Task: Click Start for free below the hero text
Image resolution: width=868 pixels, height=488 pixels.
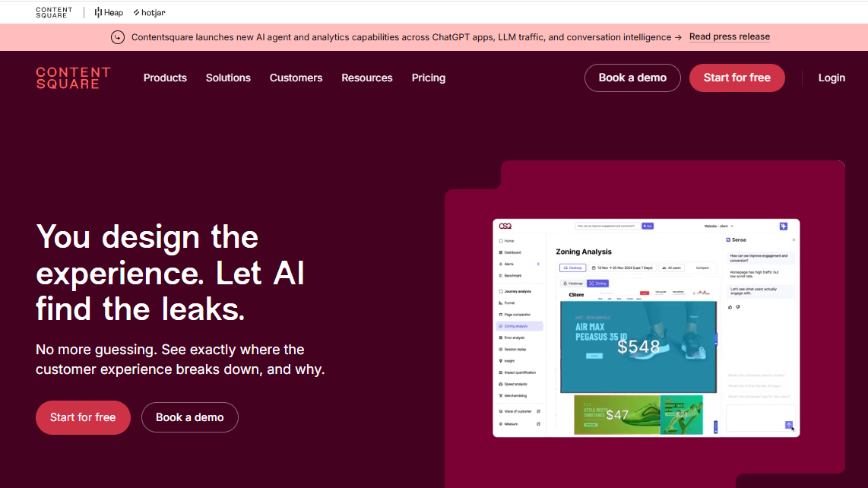Action: (x=83, y=417)
